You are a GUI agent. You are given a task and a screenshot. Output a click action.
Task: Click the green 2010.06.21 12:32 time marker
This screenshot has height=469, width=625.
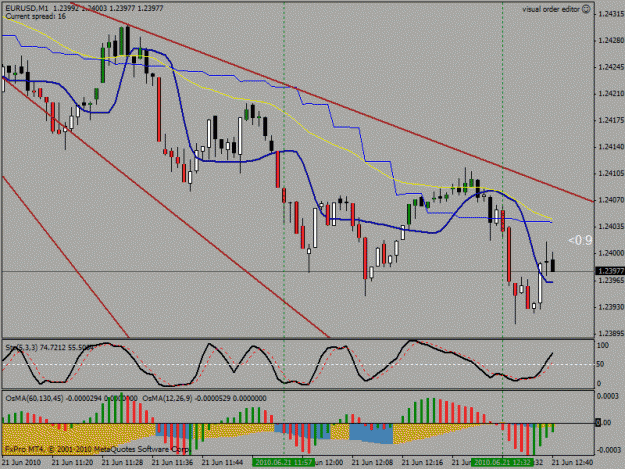click(502, 462)
